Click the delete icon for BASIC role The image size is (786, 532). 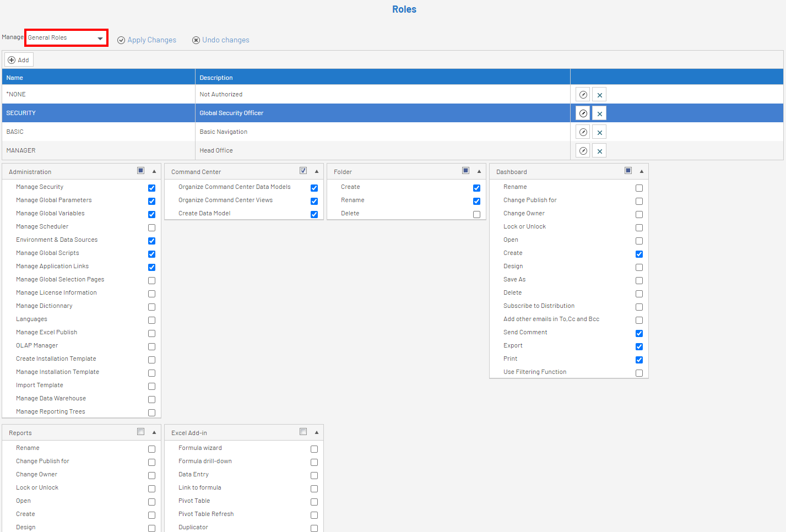coord(599,132)
